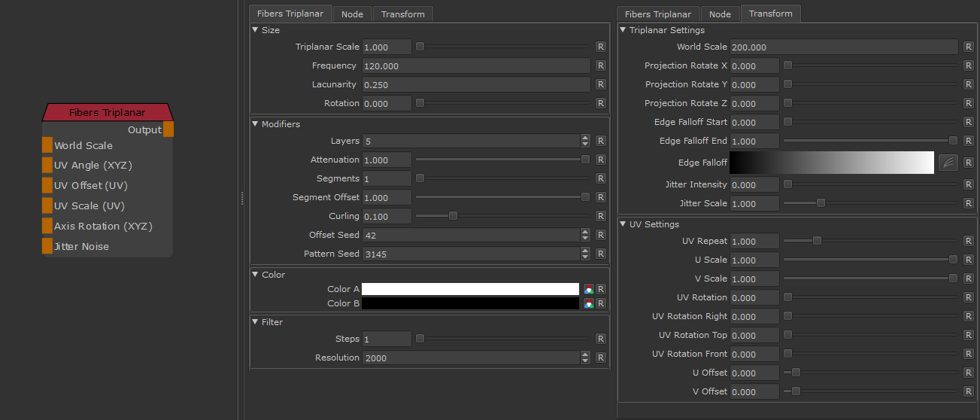
Task: Click the Resolution input field
Action: pyautogui.click(x=471, y=358)
